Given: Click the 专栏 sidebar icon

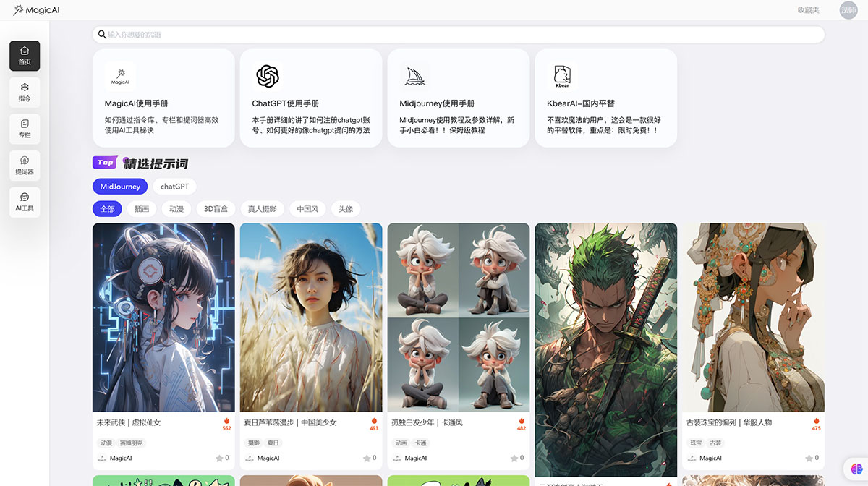Looking at the screenshot, I should click(x=24, y=129).
